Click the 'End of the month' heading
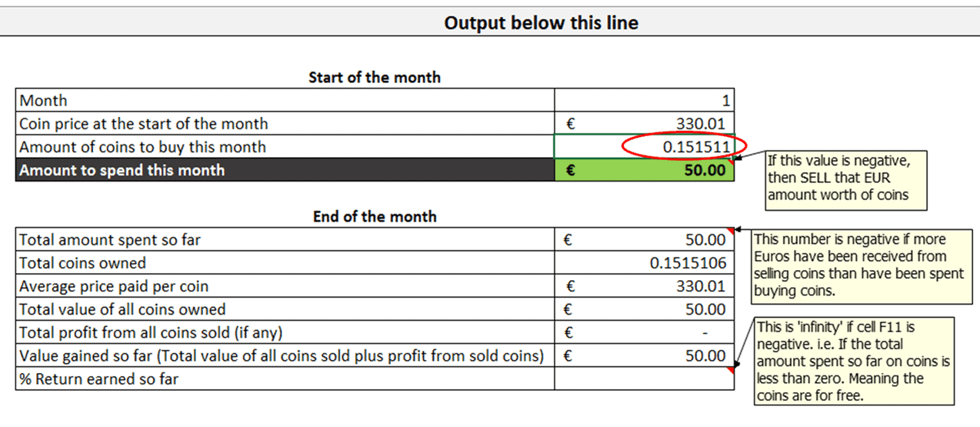 [x=375, y=216]
